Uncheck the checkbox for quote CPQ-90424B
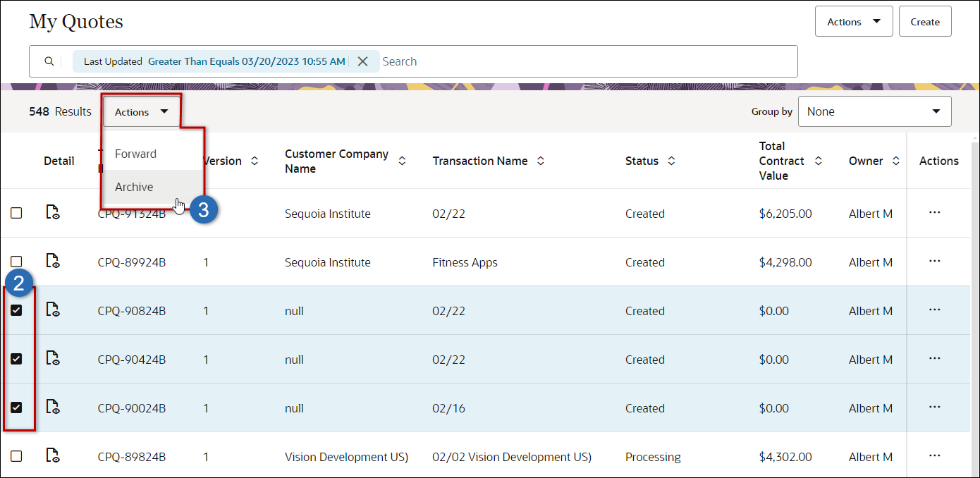Image resolution: width=980 pixels, height=478 pixels. [x=16, y=359]
